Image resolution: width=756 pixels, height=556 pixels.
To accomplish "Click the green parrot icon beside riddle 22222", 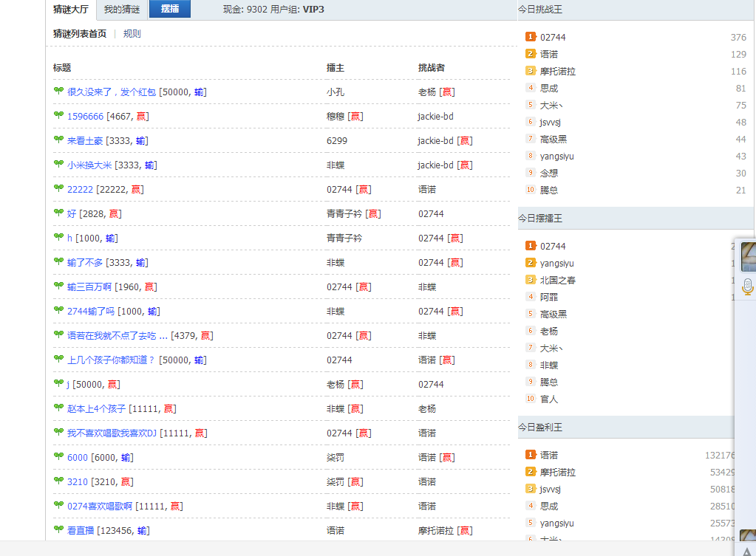I will tap(59, 189).
